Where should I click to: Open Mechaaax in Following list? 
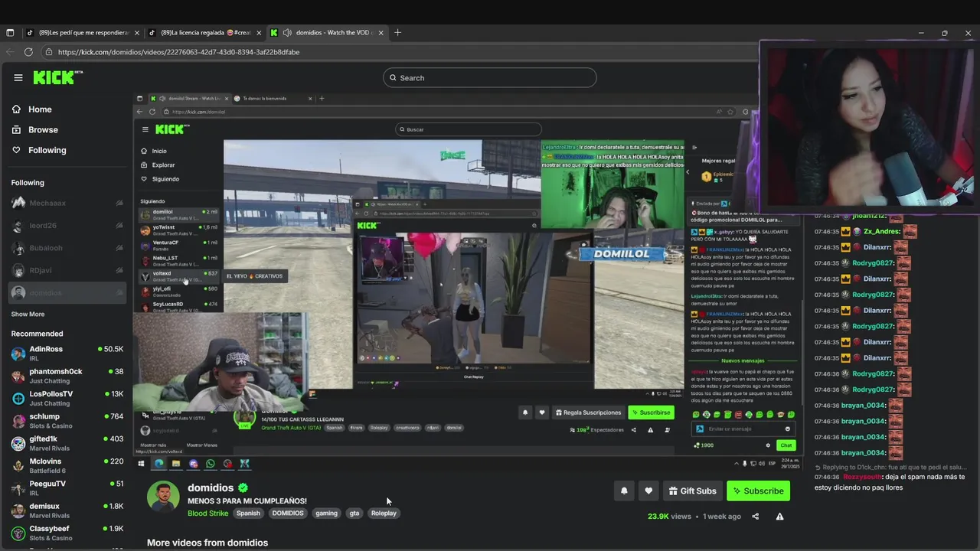(x=67, y=203)
